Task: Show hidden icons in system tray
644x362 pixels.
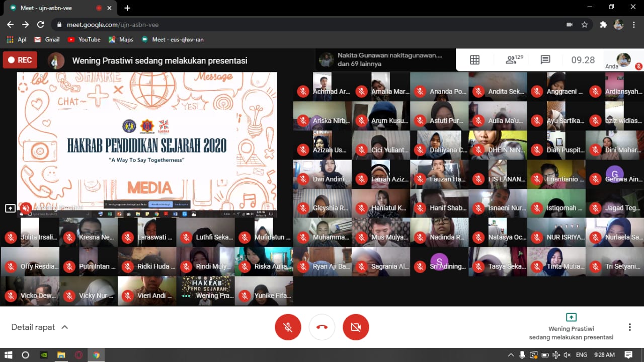Action: point(511,355)
